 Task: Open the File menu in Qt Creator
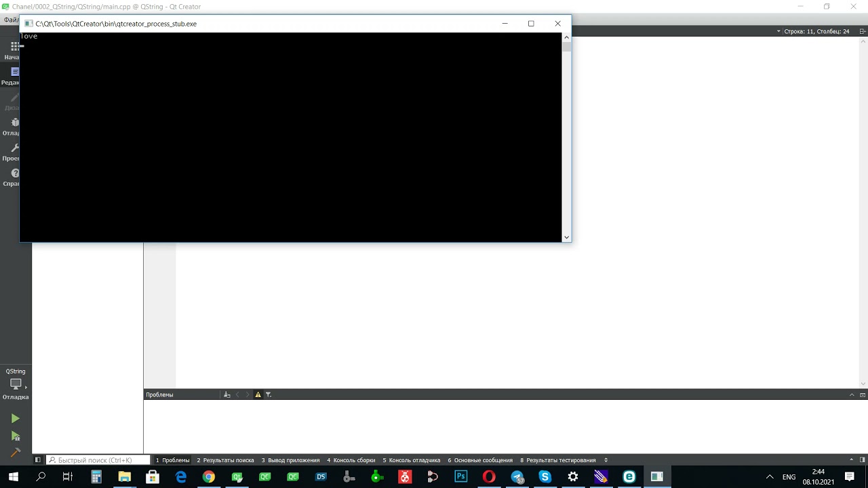[x=10, y=20]
